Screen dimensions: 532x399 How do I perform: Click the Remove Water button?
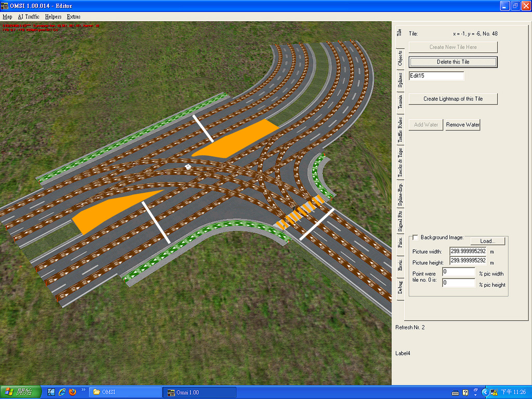pos(463,125)
